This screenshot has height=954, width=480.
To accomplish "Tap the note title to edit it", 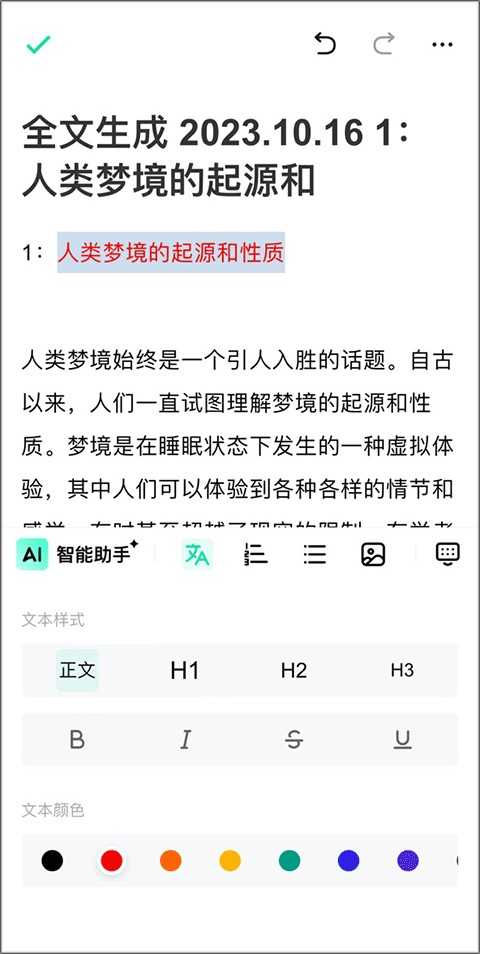I will pos(218,158).
